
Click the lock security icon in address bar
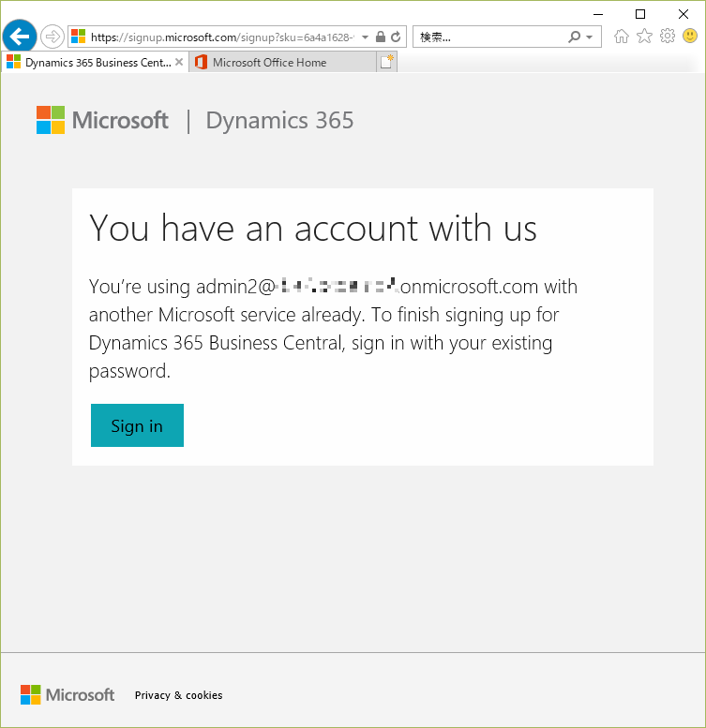pyautogui.click(x=381, y=37)
